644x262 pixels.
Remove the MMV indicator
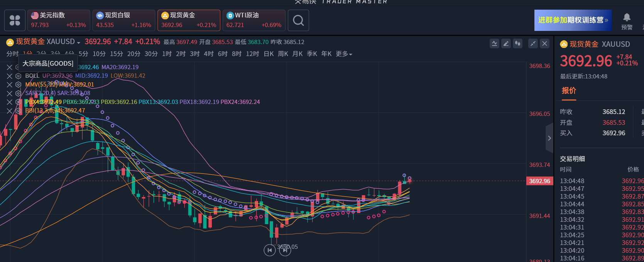coord(10,85)
